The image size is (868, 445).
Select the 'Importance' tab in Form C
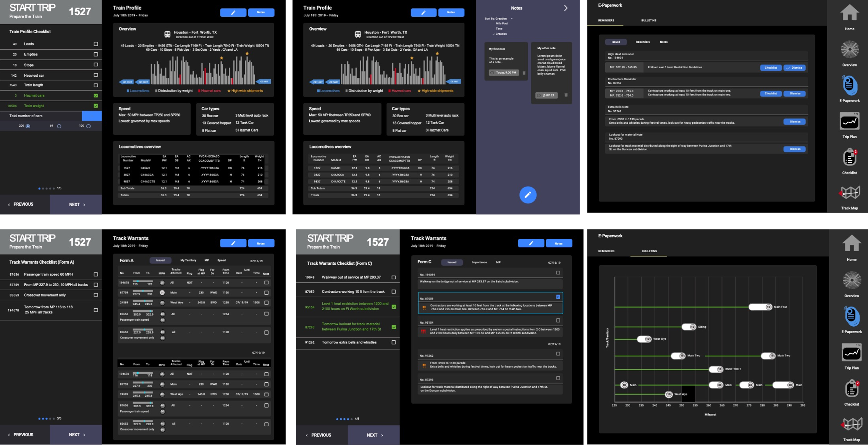pos(479,262)
